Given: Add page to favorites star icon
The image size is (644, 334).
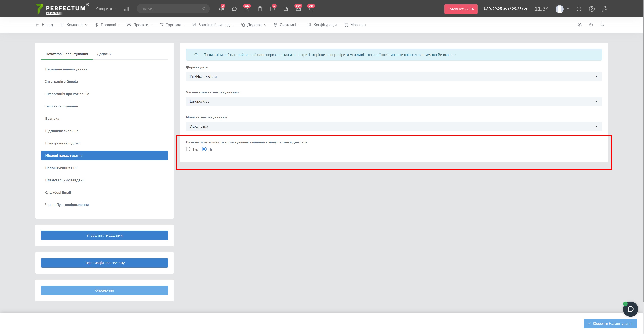Looking at the screenshot, I should [602, 25].
